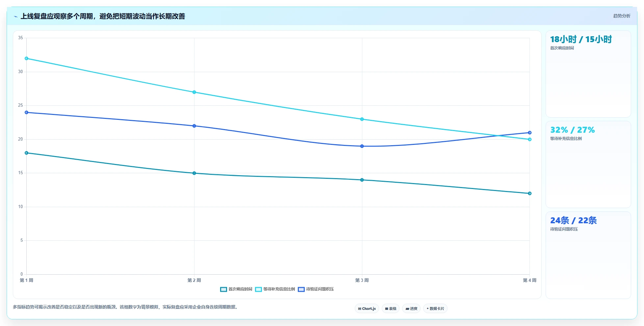Click 首次响应时间 data point at 第 1 周
This screenshot has height=326, width=644.
(x=27, y=153)
